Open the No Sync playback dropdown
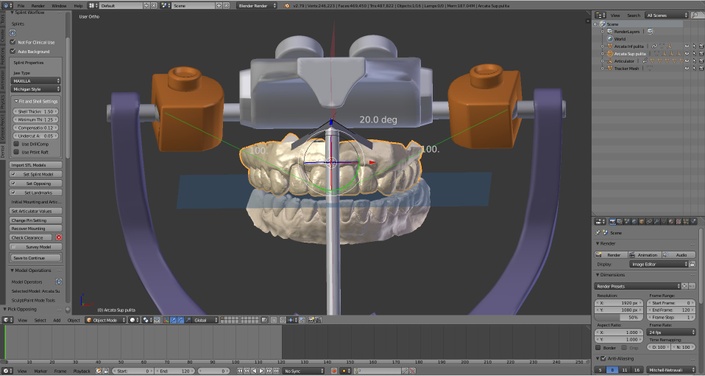The image size is (705, 376). point(303,371)
